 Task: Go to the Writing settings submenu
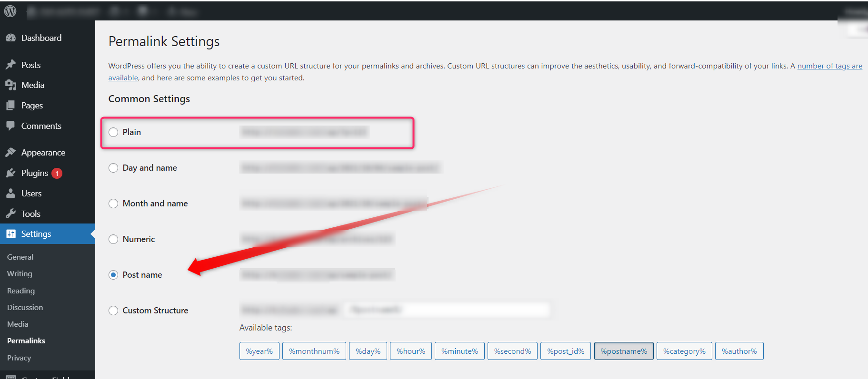20,274
